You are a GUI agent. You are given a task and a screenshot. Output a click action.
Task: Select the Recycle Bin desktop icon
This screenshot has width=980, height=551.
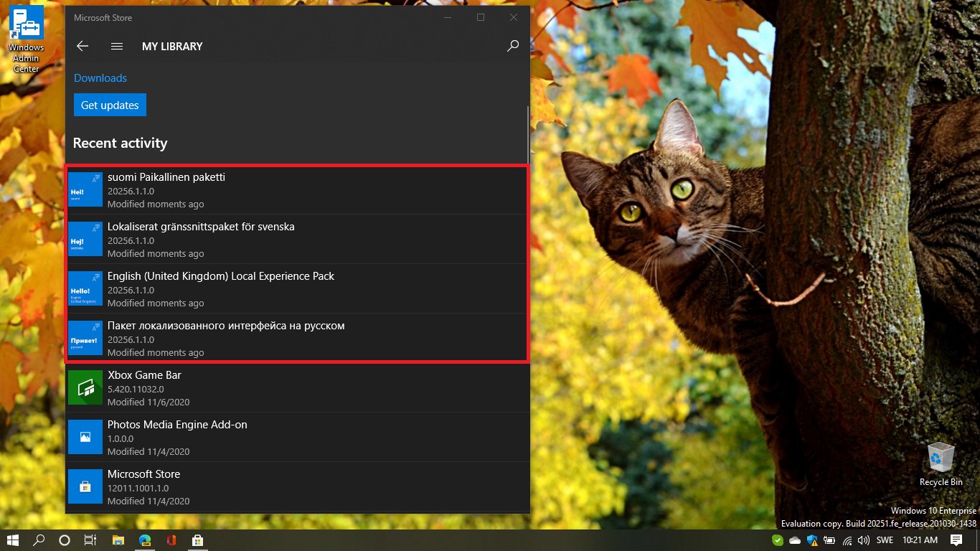(941, 464)
